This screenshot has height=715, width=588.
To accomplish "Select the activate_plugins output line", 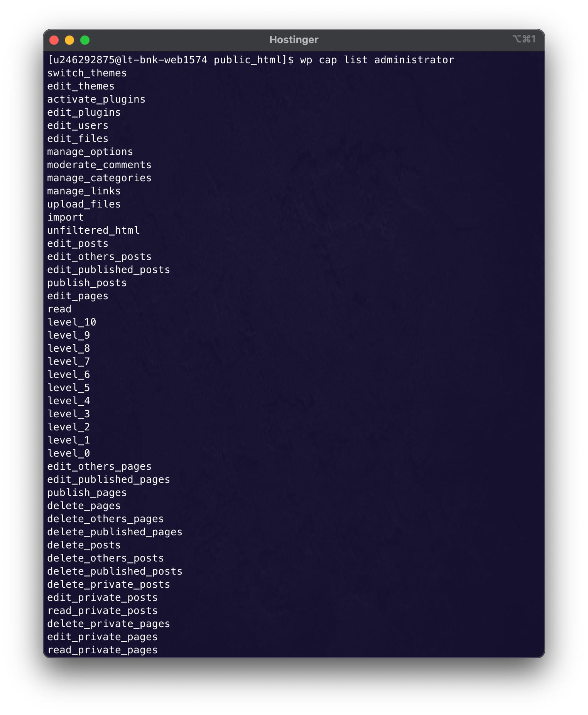I will [x=96, y=99].
